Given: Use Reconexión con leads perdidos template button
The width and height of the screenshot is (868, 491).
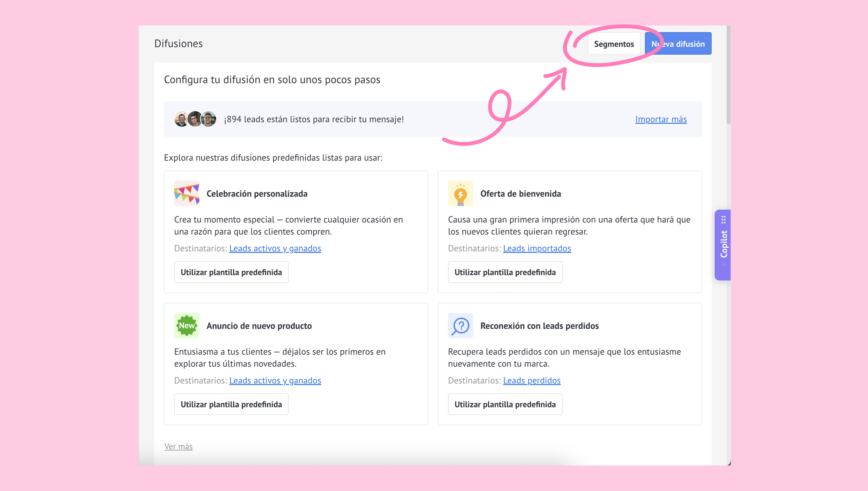Looking at the screenshot, I should [505, 404].
